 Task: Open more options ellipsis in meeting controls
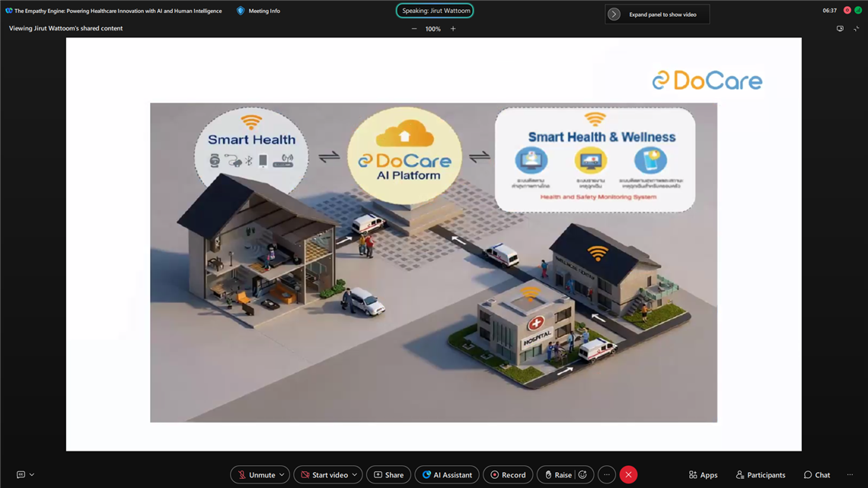607,475
